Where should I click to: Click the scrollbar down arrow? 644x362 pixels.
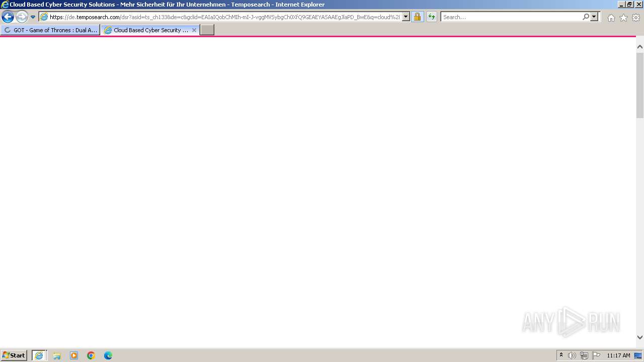tap(640, 337)
